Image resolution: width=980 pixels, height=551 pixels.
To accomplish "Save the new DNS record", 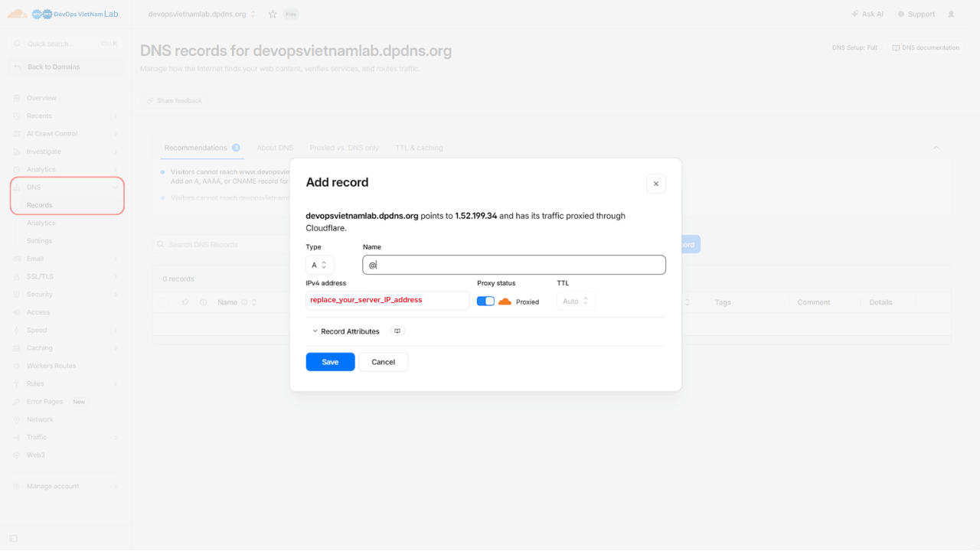I will (x=330, y=362).
